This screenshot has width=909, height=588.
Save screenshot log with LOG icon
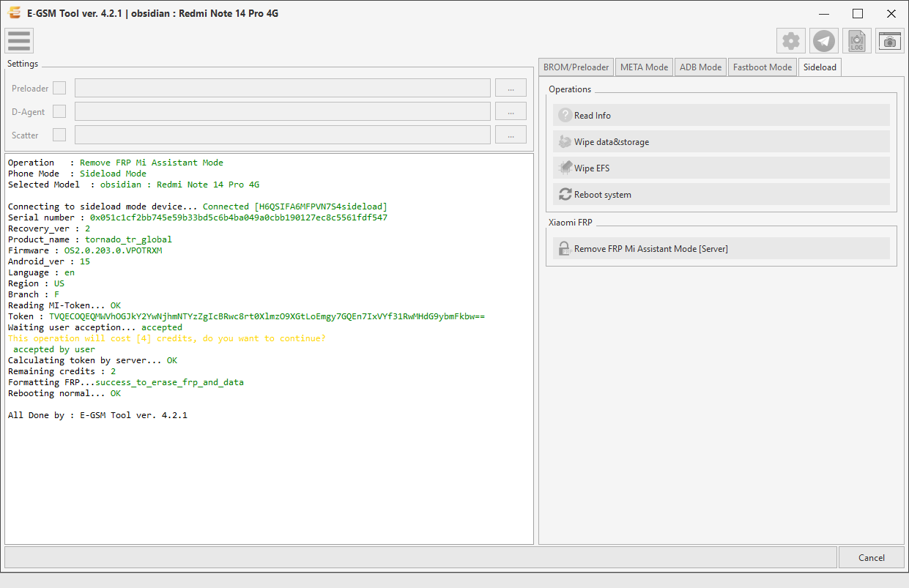[x=857, y=41]
